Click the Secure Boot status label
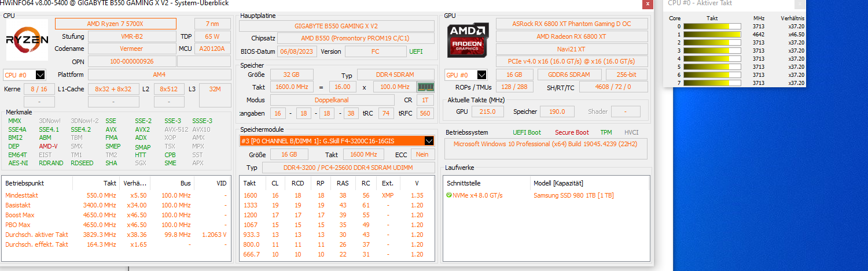 [572, 132]
